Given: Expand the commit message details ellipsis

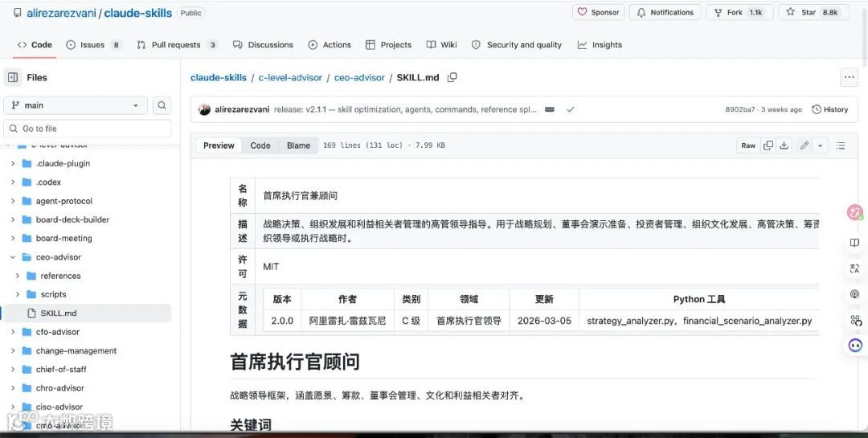Looking at the screenshot, I should (550, 109).
